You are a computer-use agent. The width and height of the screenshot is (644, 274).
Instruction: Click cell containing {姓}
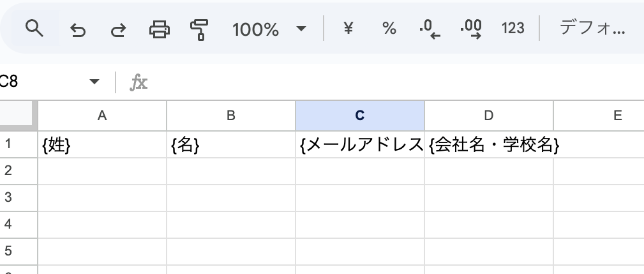pos(102,145)
